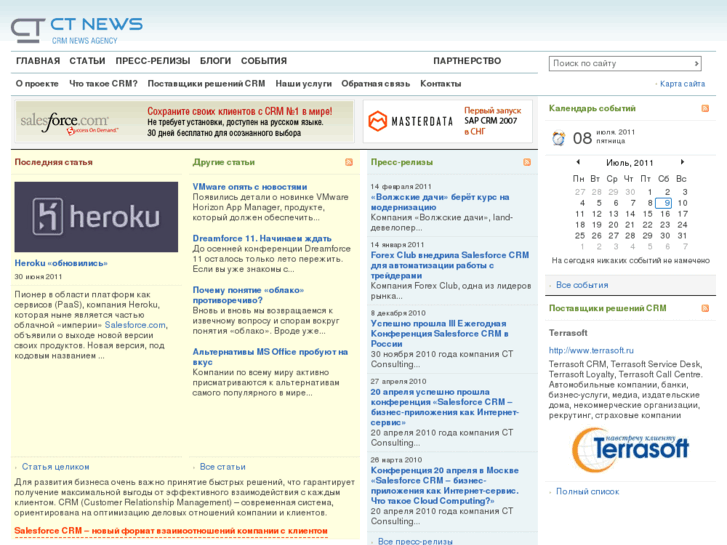Select July 9 in the calendar
The height and width of the screenshot is (545, 727).
click(663, 203)
